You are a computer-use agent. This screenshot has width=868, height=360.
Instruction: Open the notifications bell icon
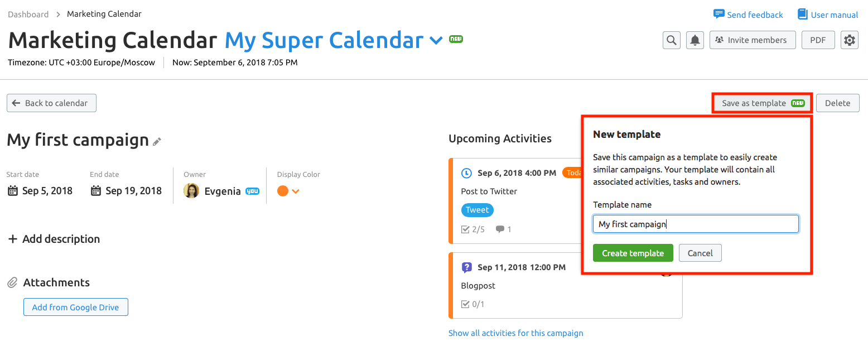pos(695,40)
